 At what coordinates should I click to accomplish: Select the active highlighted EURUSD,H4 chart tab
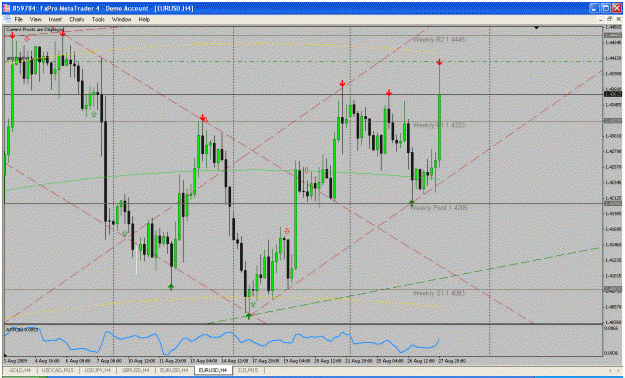tap(212, 370)
